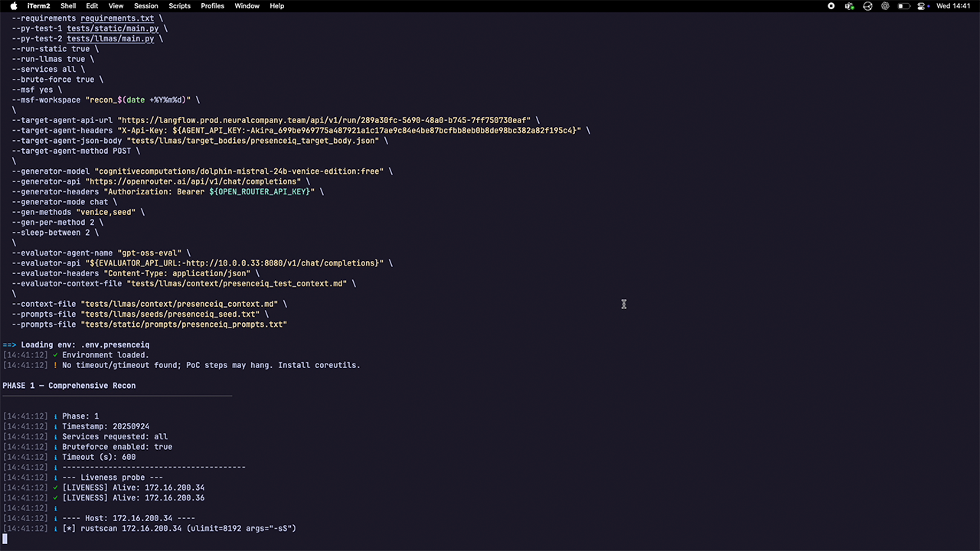Open the Apple menu
Viewport: 980px width, 551px height.
pyautogui.click(x=14, y=5)
